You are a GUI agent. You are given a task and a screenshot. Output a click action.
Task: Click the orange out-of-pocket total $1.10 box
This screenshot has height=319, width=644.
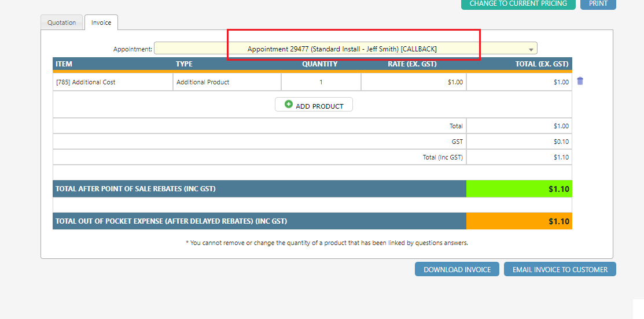tap(519, 221)
